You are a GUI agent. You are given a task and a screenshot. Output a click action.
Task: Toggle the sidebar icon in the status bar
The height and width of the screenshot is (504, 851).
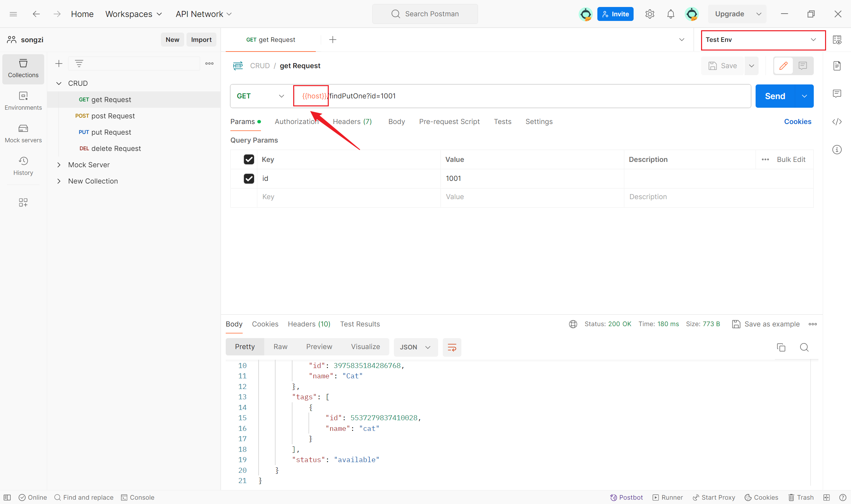pos(7,497)
